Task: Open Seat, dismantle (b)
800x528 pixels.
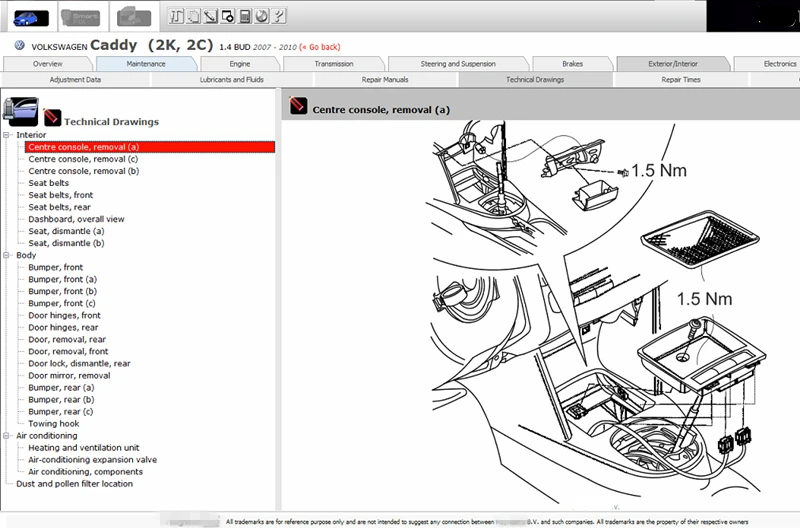Action: click(66, 243)
